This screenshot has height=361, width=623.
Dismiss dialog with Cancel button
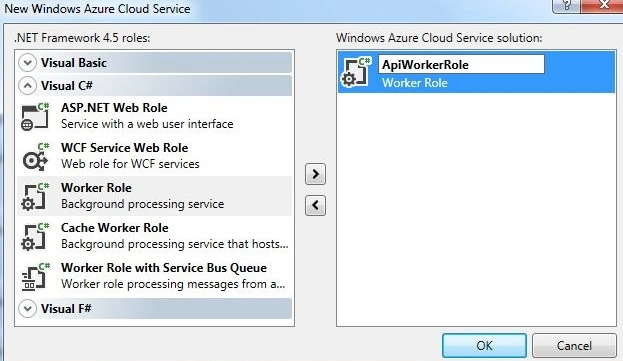pos(574,346)
